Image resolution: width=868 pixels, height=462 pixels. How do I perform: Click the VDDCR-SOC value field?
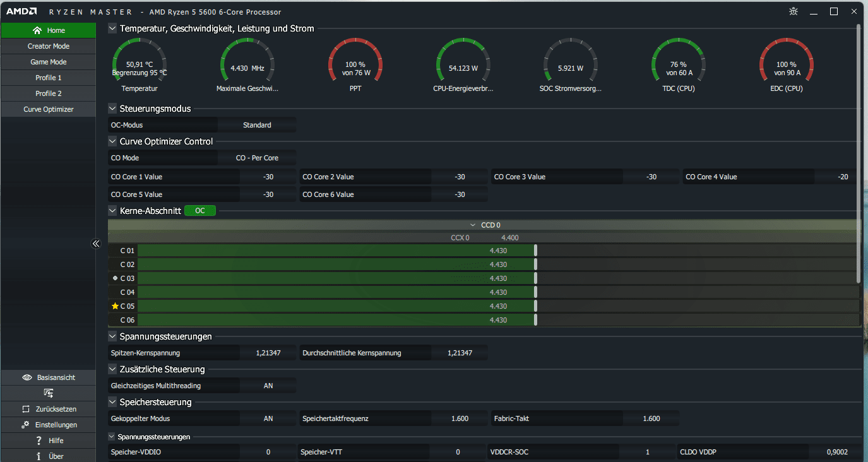[x=647, y=452]
